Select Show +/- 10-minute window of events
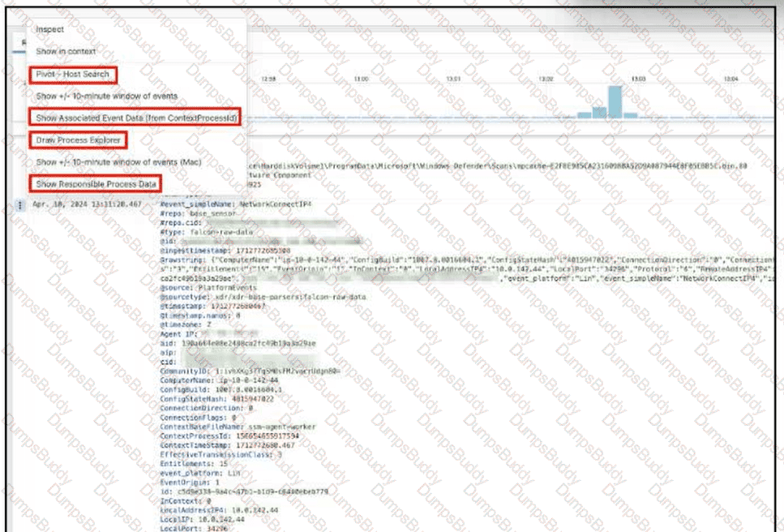784x532 pixels. pos(106,96)
